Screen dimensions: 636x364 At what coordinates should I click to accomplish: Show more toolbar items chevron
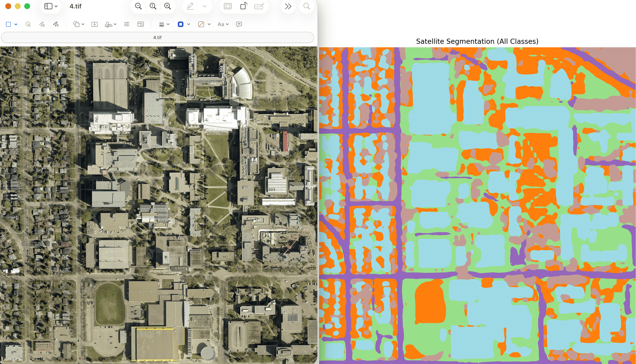click(288, 6)
